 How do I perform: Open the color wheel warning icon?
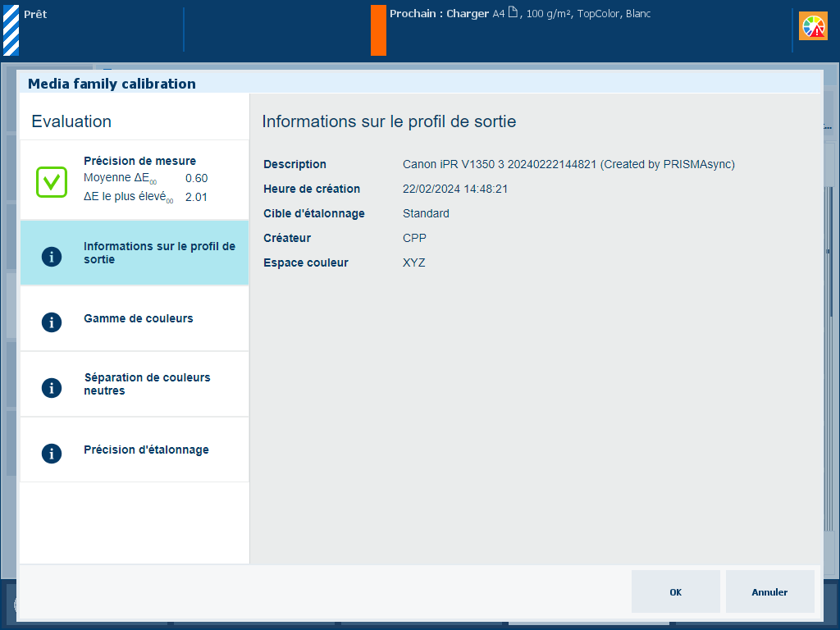click(x=813, y=26)
